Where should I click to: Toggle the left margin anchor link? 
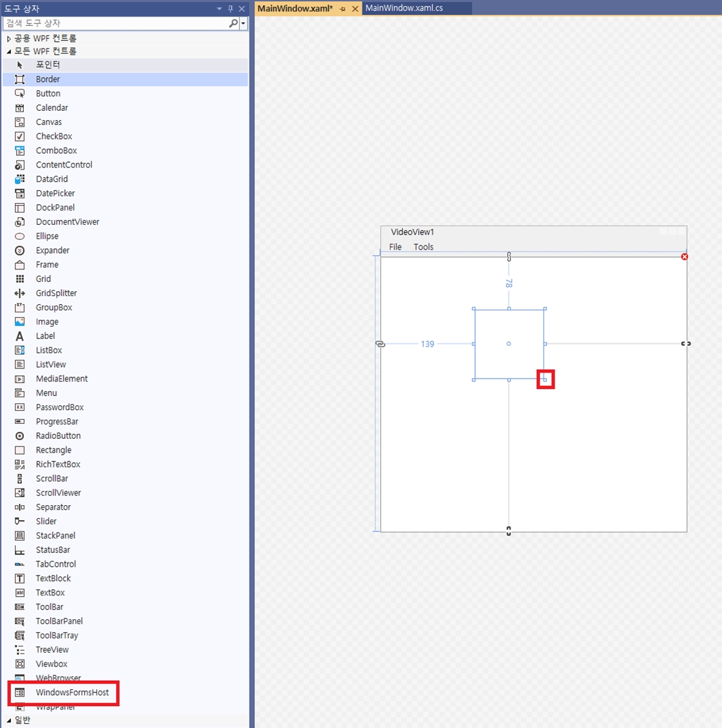point(380,344)
